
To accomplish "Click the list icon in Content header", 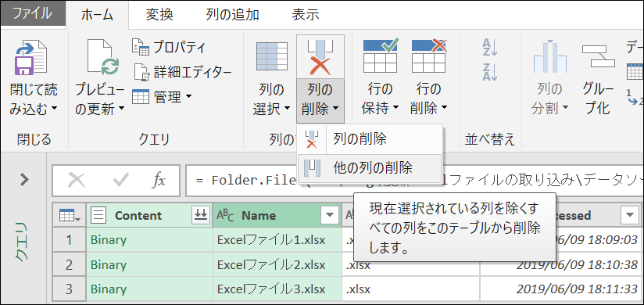I will [x=98, y=215].
